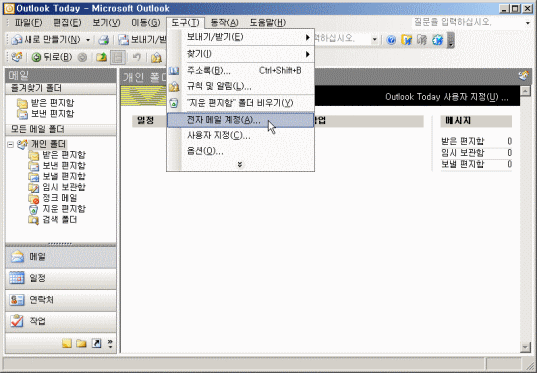Select 사용자 지정(C)... menu item

coord(240,136)
